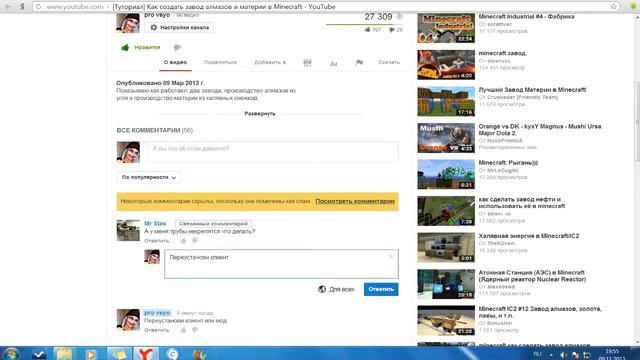Open the 'Халявная энергия' video thumbnail
This screenshot has height=360, width=640.
click(x=446, y=247)
